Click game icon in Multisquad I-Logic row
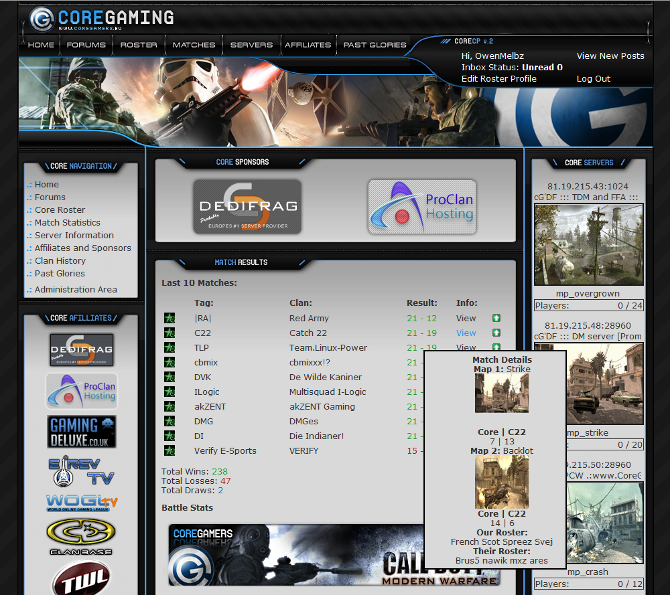The image size is (670, 595). tap(170, 392)
